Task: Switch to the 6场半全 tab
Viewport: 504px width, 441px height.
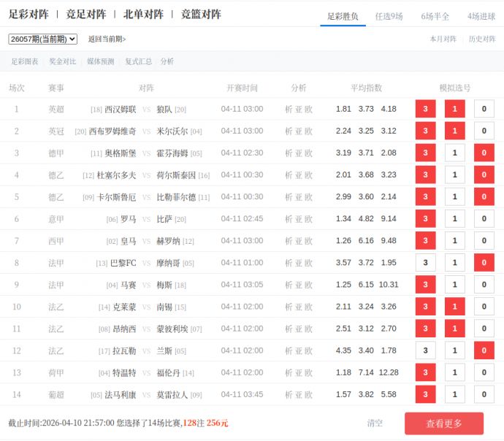Action: tap(435, 16)
